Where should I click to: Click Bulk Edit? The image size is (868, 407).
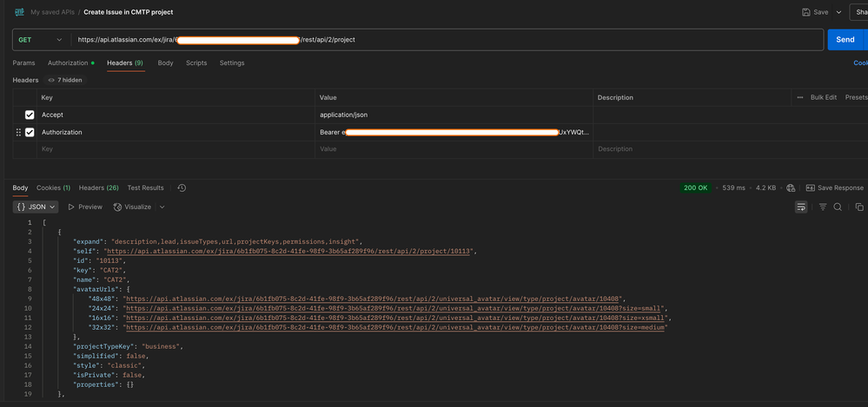(824, 97)
